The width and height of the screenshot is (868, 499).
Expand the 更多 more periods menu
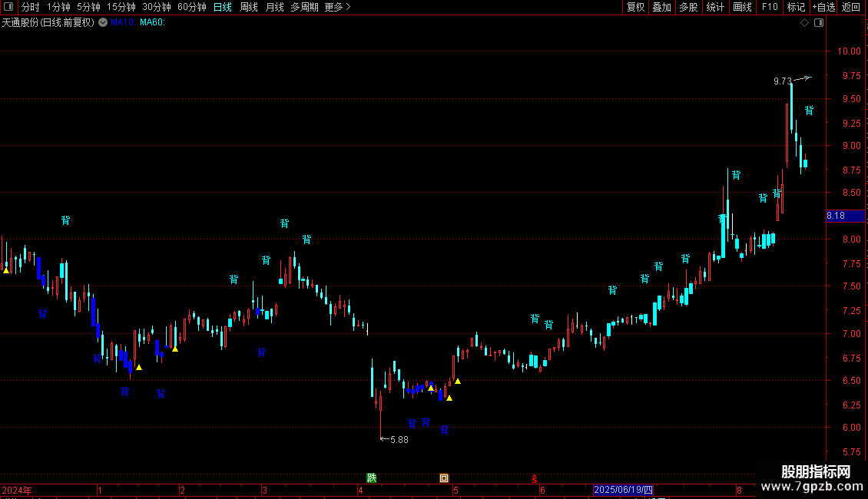point(337,7)
